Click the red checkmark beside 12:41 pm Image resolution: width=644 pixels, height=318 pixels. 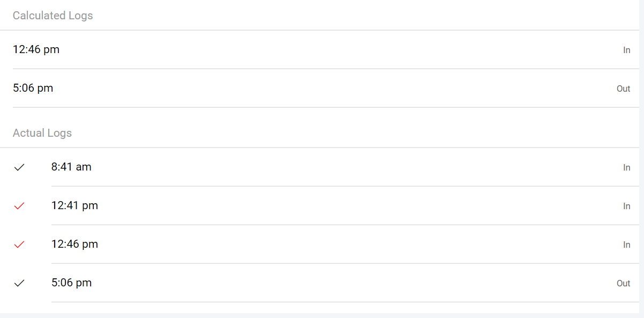click(19, 206)
